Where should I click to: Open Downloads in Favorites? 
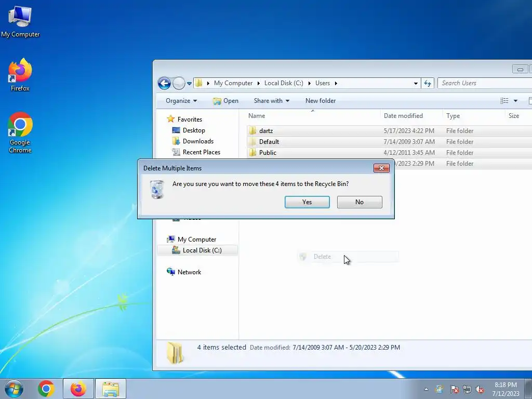pos(198,141)
